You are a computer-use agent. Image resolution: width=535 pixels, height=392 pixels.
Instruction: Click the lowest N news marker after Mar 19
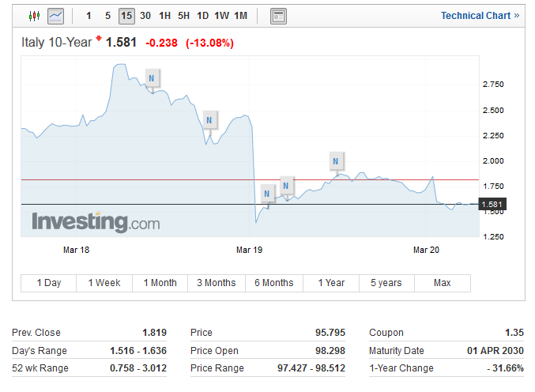(x=267, y=194)
